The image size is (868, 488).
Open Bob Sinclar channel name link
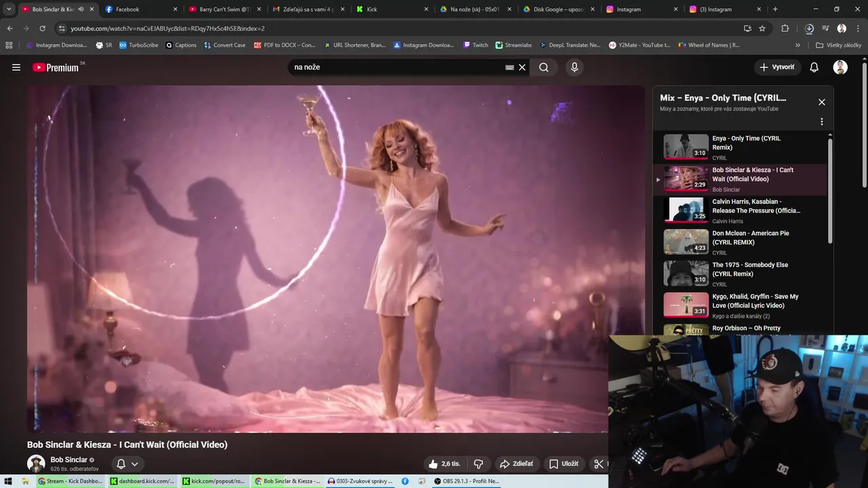click(x=68, y=460)
